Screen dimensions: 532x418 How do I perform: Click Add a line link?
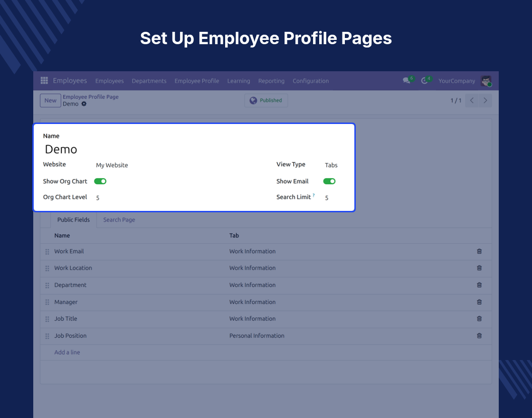67,352
